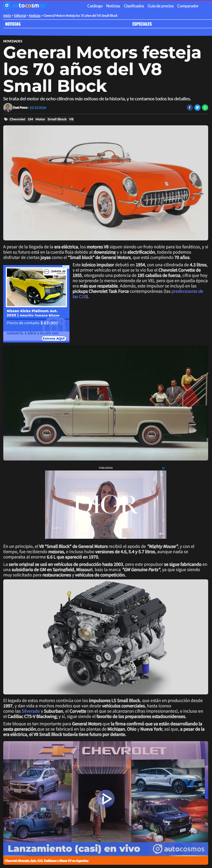Image resolution: width=212 pixels, height=868 pixels.
Task: Follow the Inicio breadcrumb link
Action: pos(7,16)
